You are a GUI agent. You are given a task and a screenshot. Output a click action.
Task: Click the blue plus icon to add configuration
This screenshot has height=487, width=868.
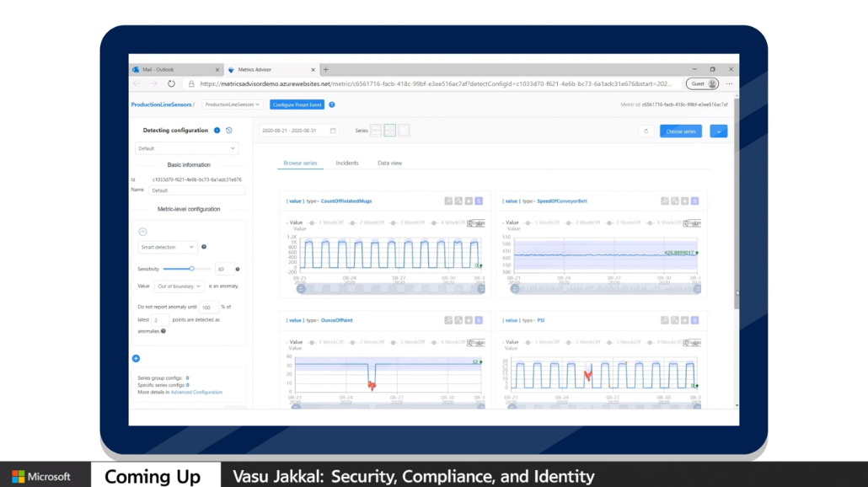pos(136,359)
